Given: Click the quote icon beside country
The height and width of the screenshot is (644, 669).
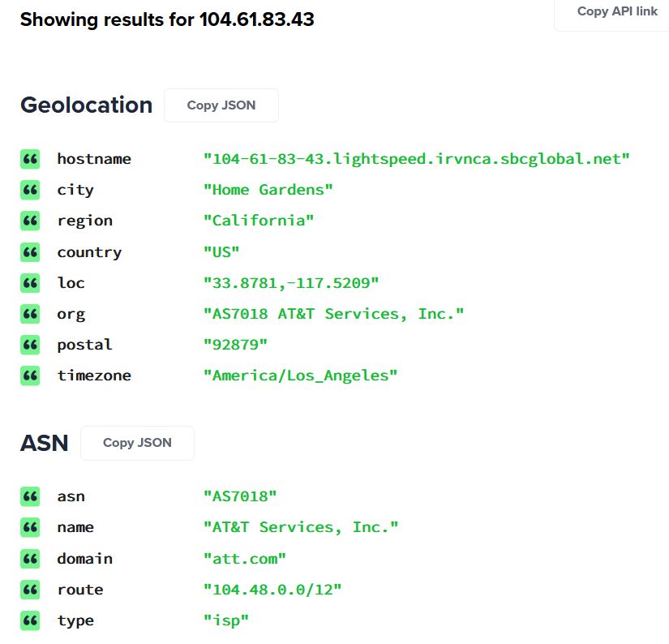Looking at the screenshot, I should click(30, 252).
